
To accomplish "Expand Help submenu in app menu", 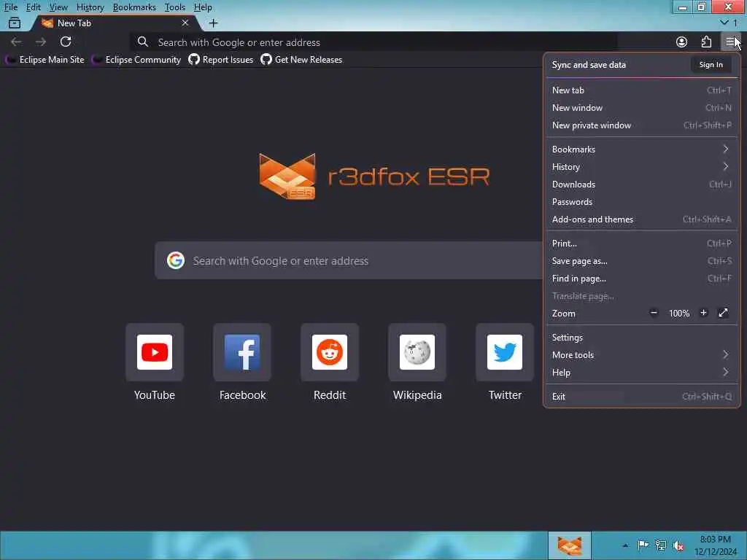I will click(x=641, y=373).
